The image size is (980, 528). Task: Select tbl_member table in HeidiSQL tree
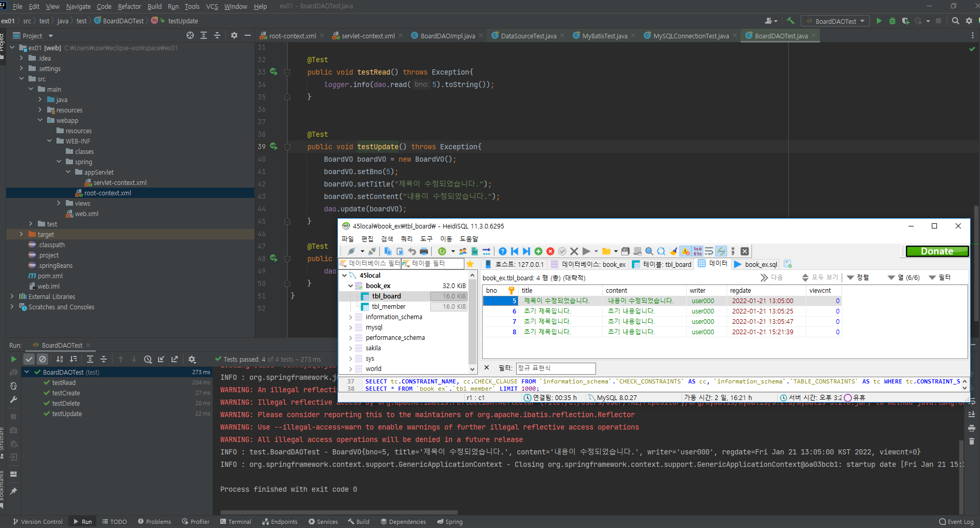pyautogui.click(x=388, y=306)
